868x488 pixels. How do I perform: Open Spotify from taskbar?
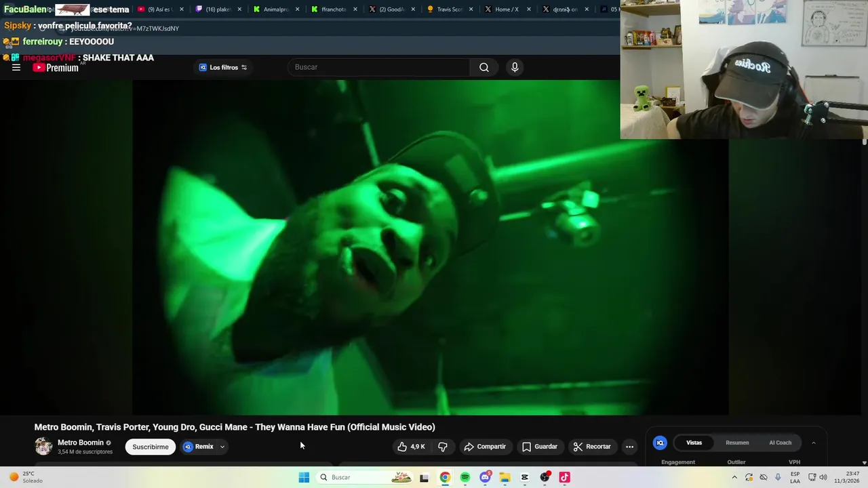[x=465, y=477]
